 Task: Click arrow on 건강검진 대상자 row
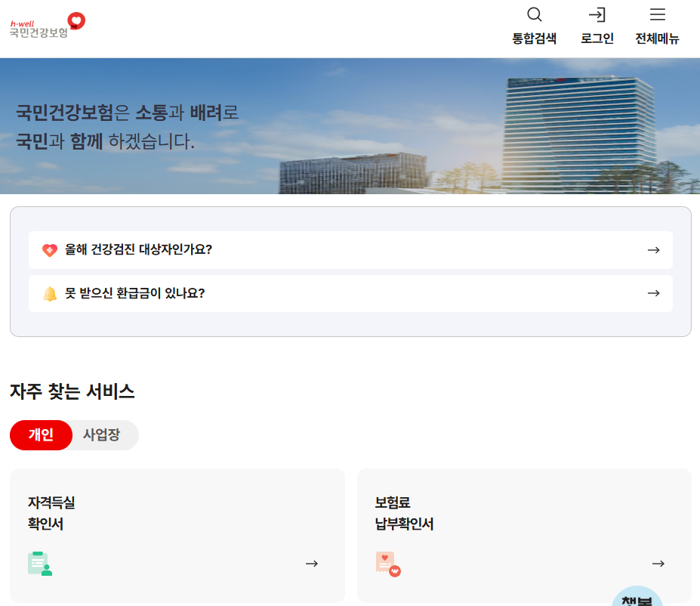(x=654, y=250)
